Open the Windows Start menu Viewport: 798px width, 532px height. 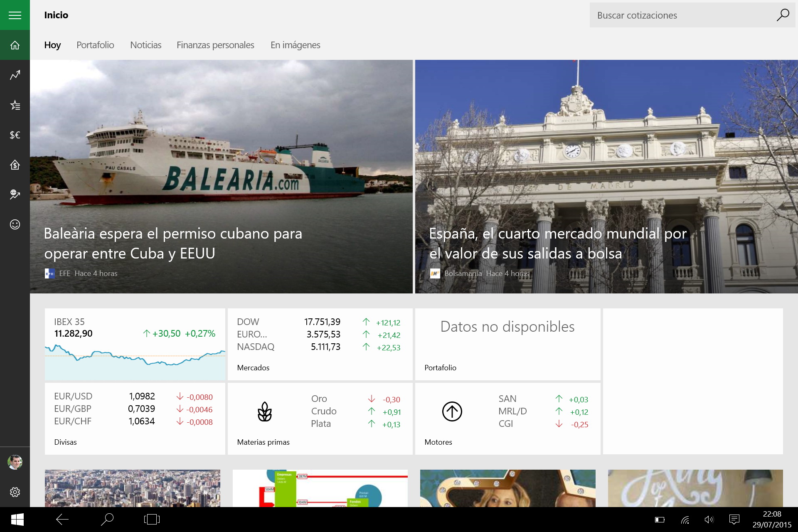17,520
